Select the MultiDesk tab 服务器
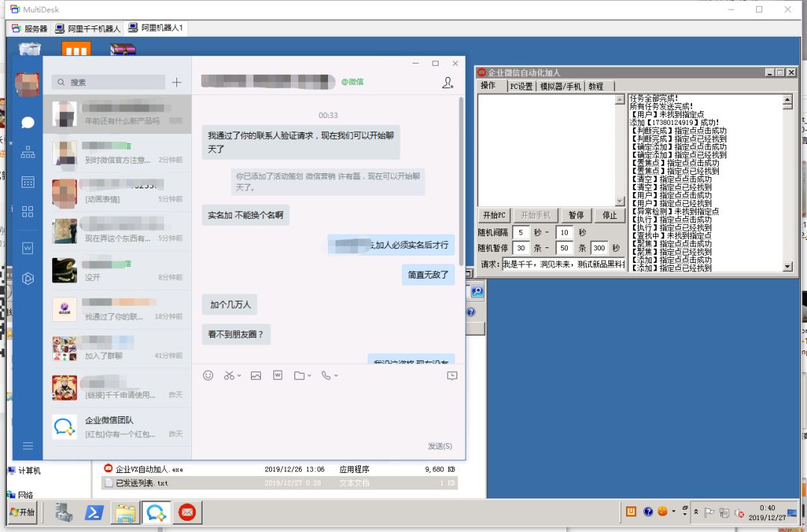This screenshot has height=532, width=807. click(x=29, y=28)
